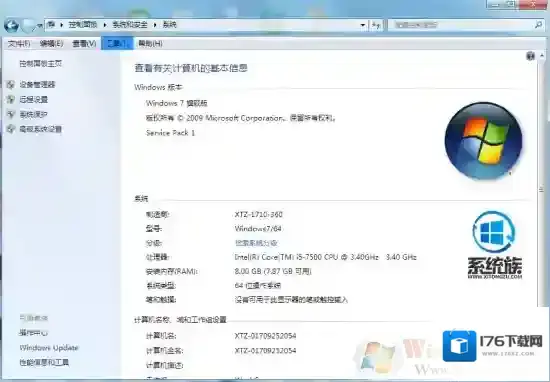Click the scrollbar up arrow
550x382 pixels.
tap(542, 55)
